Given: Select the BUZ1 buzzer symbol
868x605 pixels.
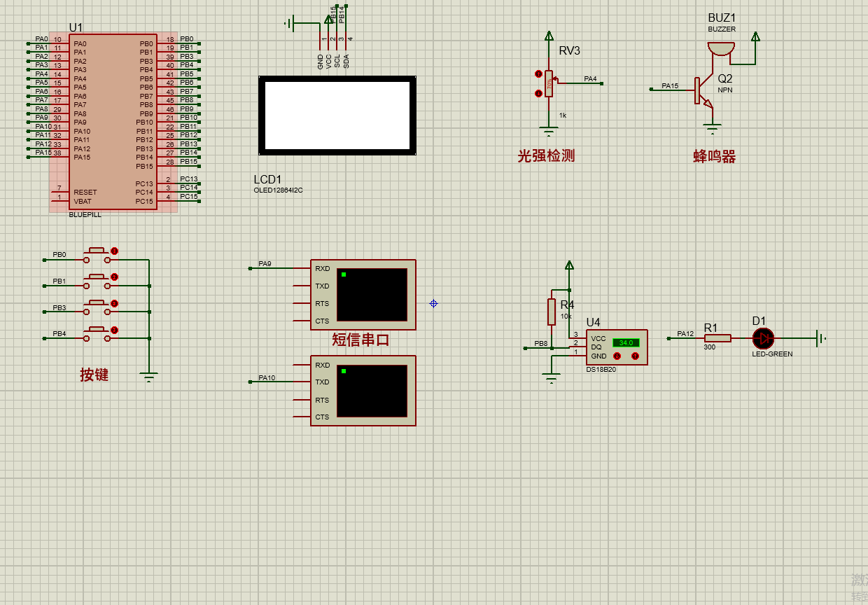Looking at the screenshot, I should [x=722, y=49].
